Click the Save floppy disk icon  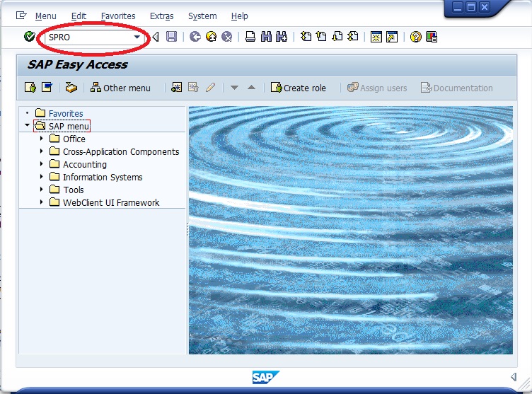point(172,36)
